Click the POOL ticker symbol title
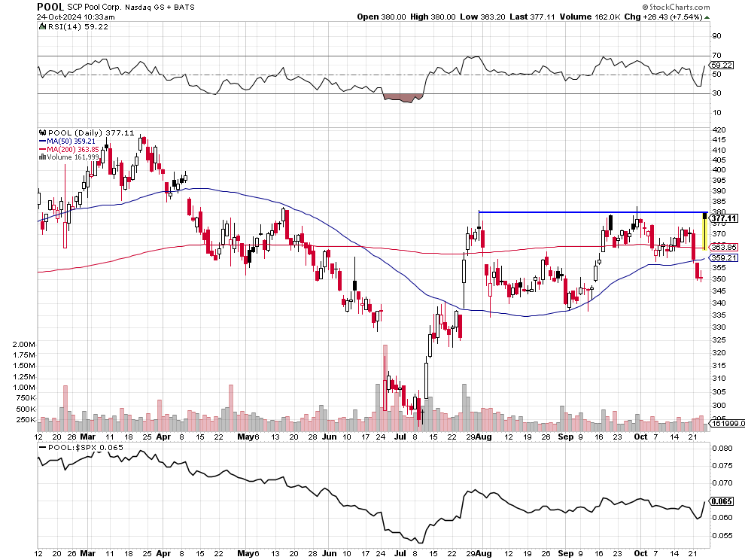Screen dimensions: 745x560 (x=50, y=5)
